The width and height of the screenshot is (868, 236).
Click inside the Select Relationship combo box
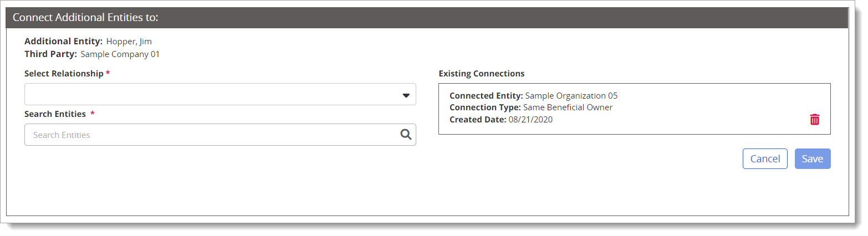click(x=220, y=94)
